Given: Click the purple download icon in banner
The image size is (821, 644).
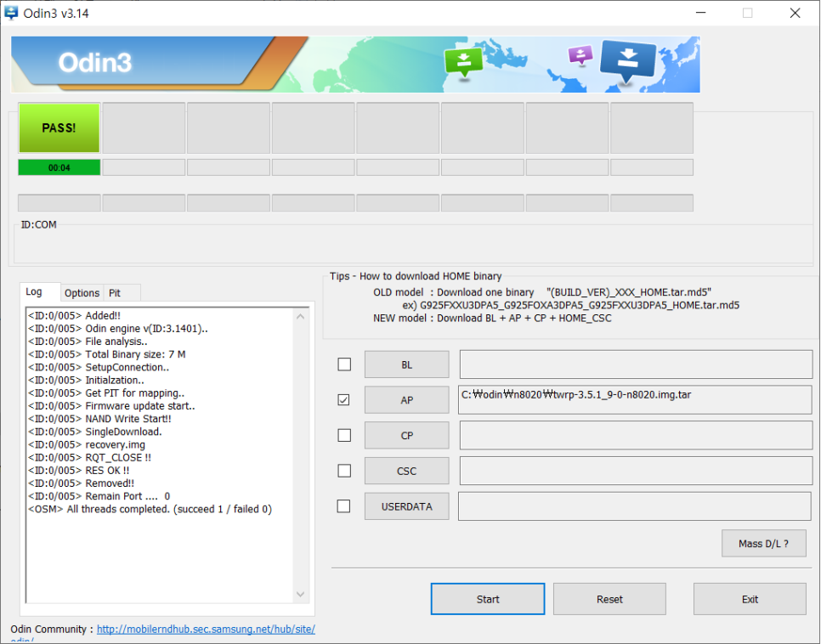Looking at the screenshot, I should (580, 54).
